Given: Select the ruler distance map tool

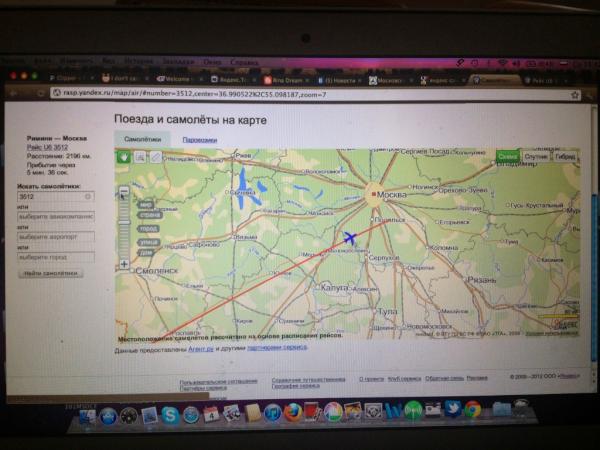Looking at the screenshot, I should [156, 157].
